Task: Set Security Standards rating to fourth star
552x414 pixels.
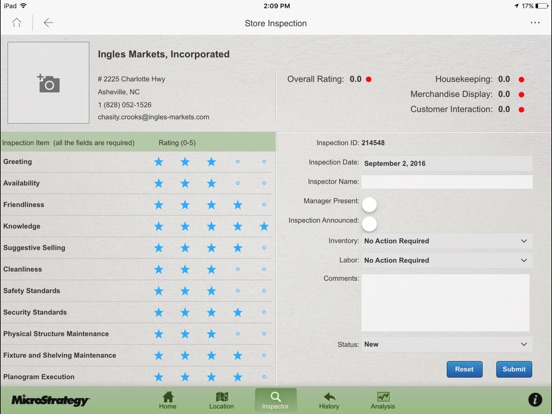Action: [238, 312]
